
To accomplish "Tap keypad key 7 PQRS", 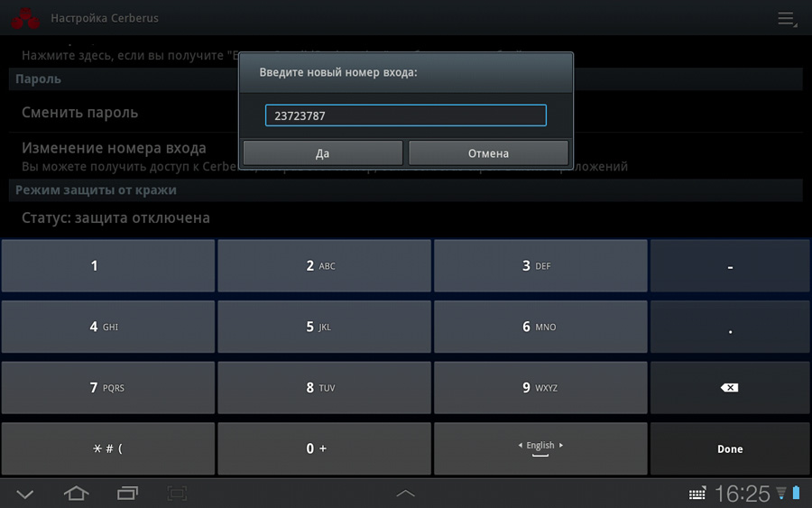I will pos(107,387).
